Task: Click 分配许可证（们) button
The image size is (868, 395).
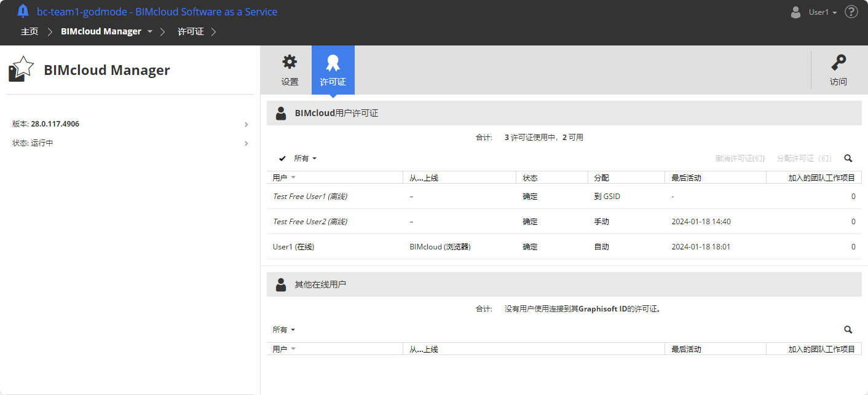Action: coord(804,158)
